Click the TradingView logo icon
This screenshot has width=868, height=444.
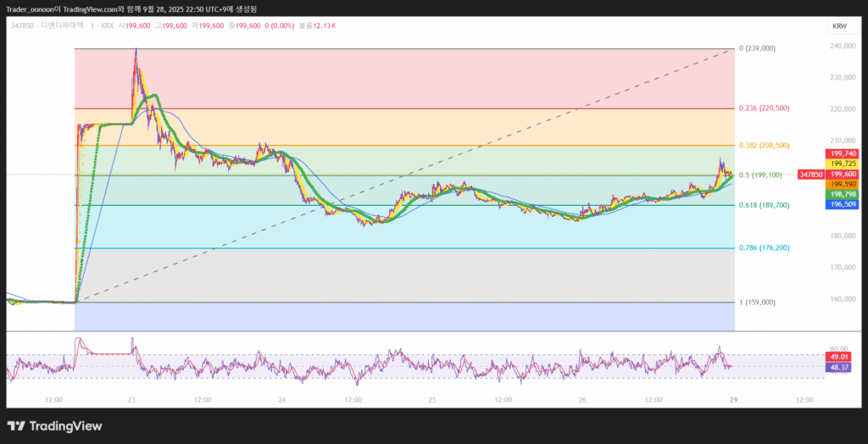[18, 425]
